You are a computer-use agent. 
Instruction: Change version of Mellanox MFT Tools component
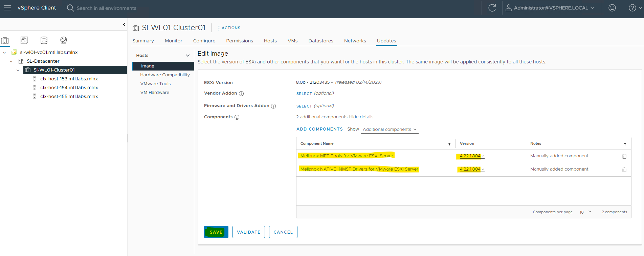(x=472, y=156)
